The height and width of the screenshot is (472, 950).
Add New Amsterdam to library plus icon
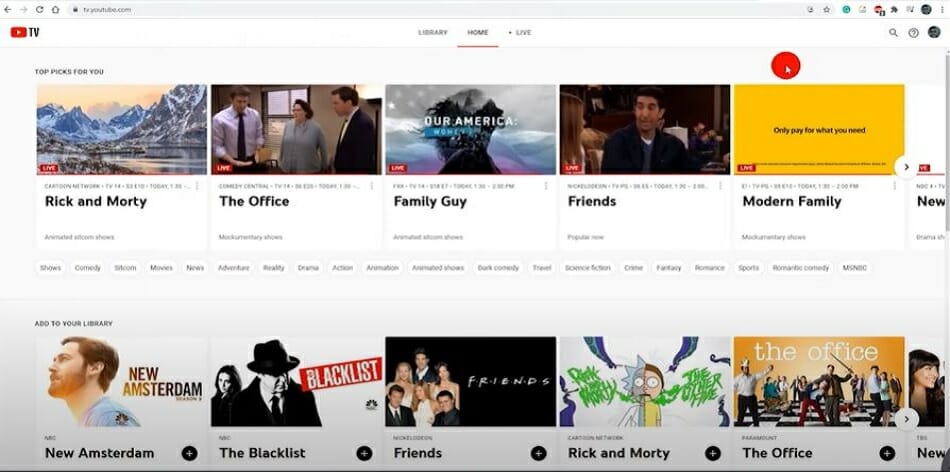click(189, 453)
